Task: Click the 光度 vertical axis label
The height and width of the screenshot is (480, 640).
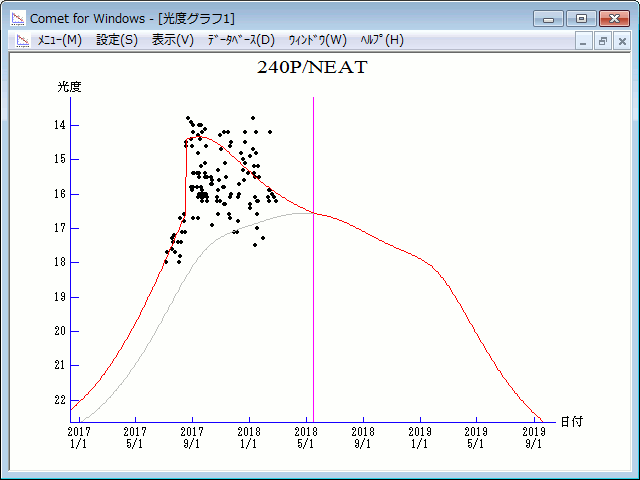Action: pyautogui.click(x=69, y=87)
